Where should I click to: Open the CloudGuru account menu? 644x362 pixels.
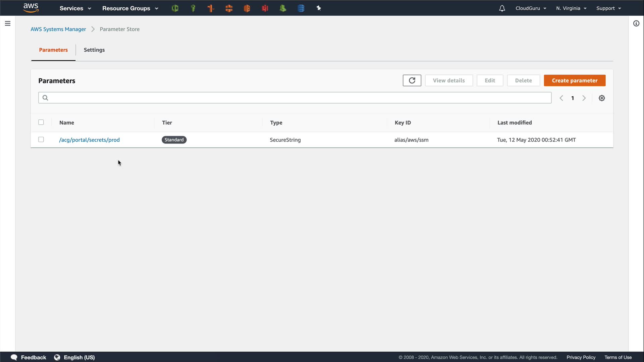tap(531, 8)
